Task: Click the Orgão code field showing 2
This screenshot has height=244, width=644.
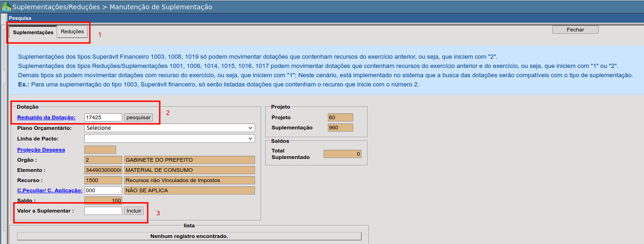Action: coord(103,160)
